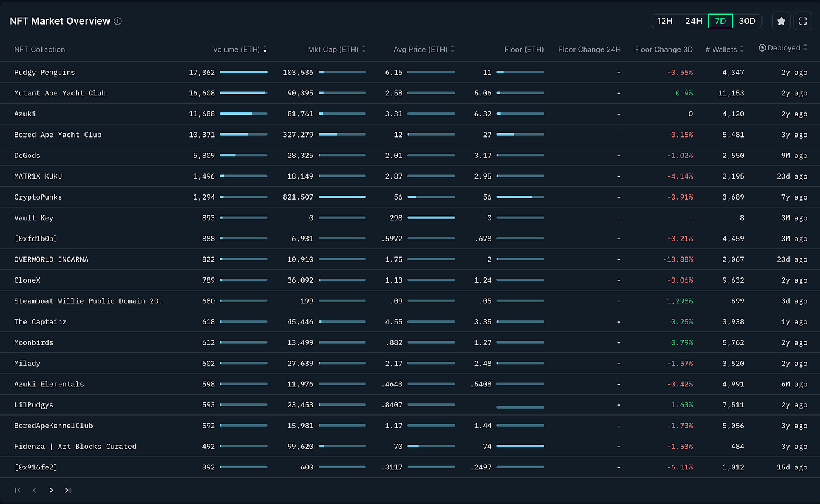This screenshot has height=504, width=820.
Task: Click Pudgy Penguins volume value 17,362
Action: pos(202,73)
